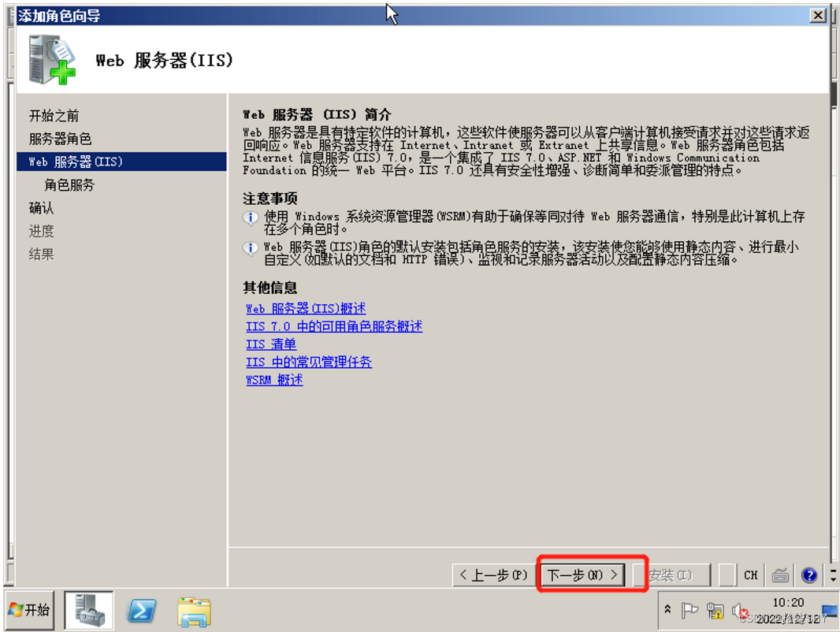The height and width of the screenshot is (632, 840).
Task: Click the server role wizard header icon
Action: click(52, 60)
